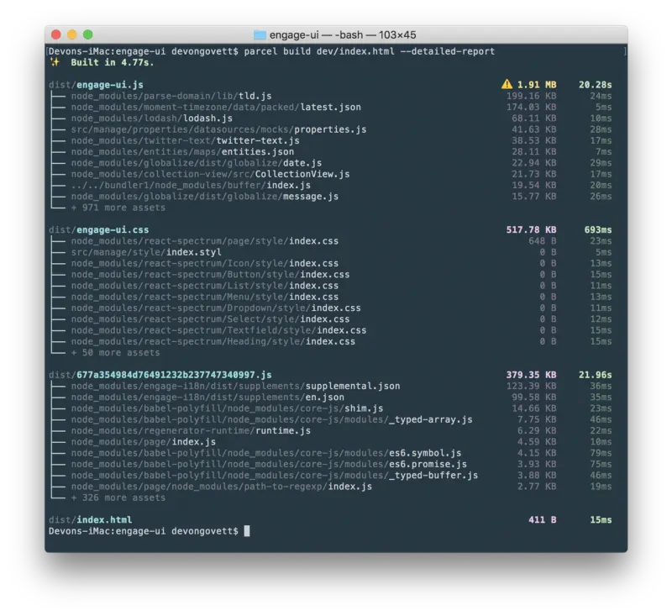The width and height of the screenshot is (672, 616).
Task: Click the '21.96s' time value
Action: [596, 375]
